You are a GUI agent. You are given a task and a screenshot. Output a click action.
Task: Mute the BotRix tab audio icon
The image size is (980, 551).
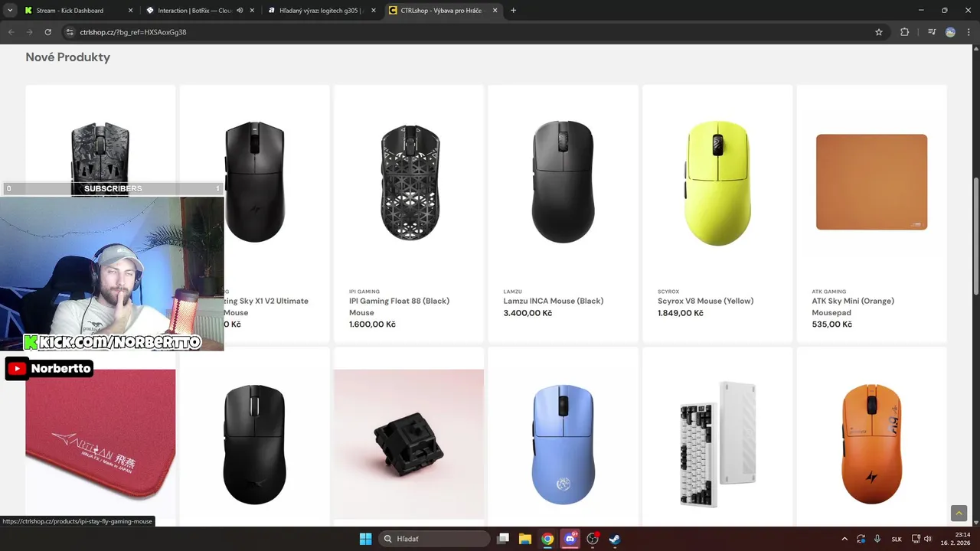click(x=240, y=11)
